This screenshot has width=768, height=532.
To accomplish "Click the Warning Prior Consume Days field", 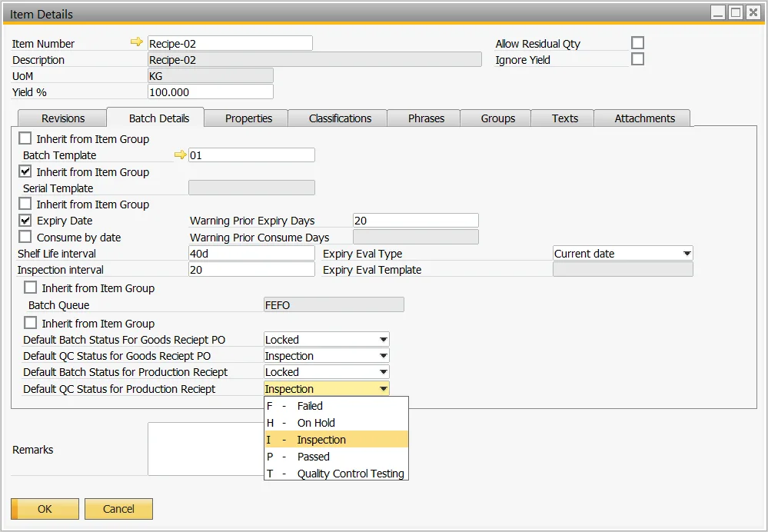I will click(x=415, y=237).
